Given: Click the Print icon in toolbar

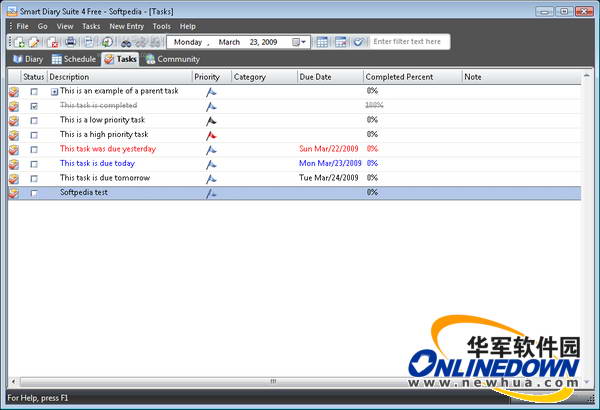Looking at the screenshot, I should point(70,42).
